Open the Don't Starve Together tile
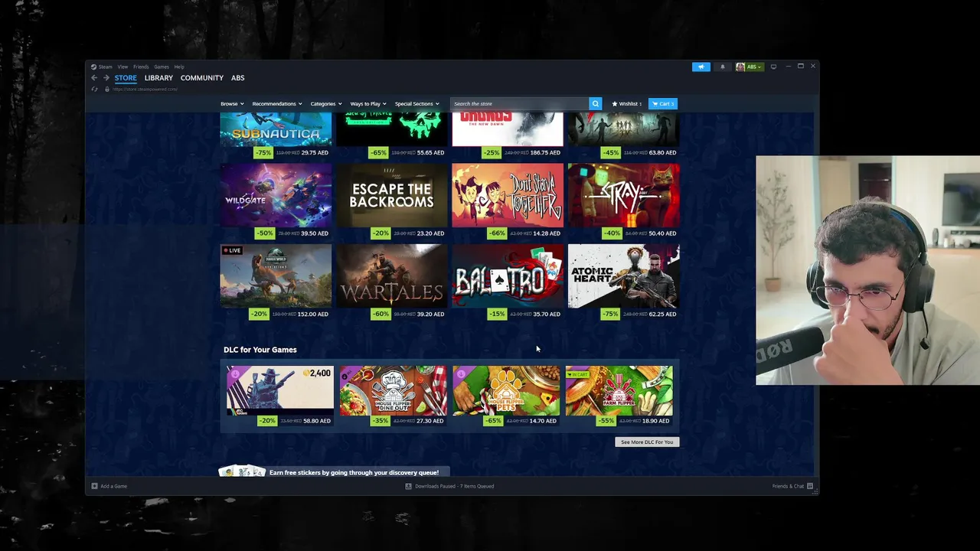This screenshot has width=980, height=551. (x=508, y=195)
